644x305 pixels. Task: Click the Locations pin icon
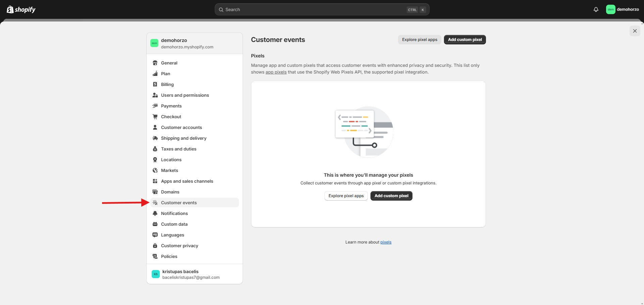pyautogui.click(x=155, y=160)
